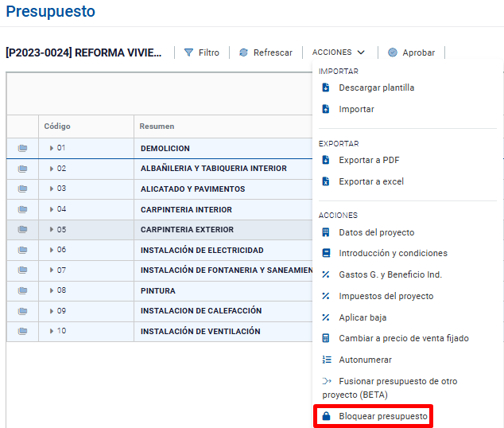Click the Datos del proyecto building icon
Viewport: 504px width, 428px height.
coord(325,232)
